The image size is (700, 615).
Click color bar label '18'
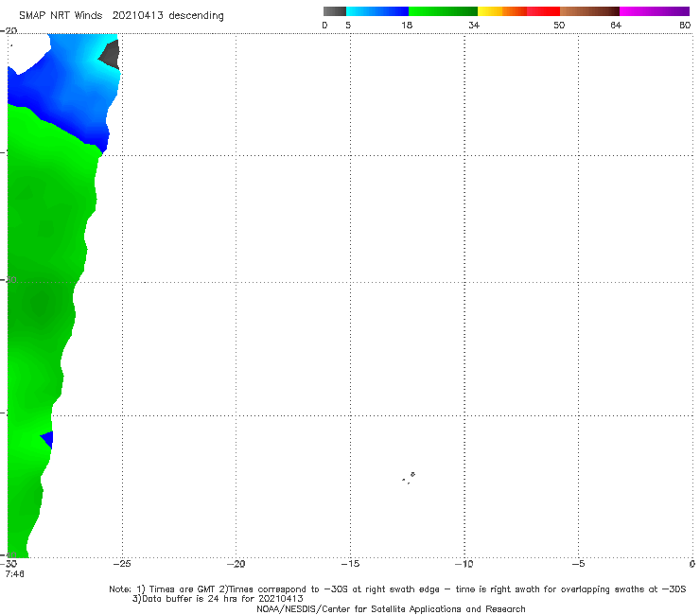(x=407, y=25)
